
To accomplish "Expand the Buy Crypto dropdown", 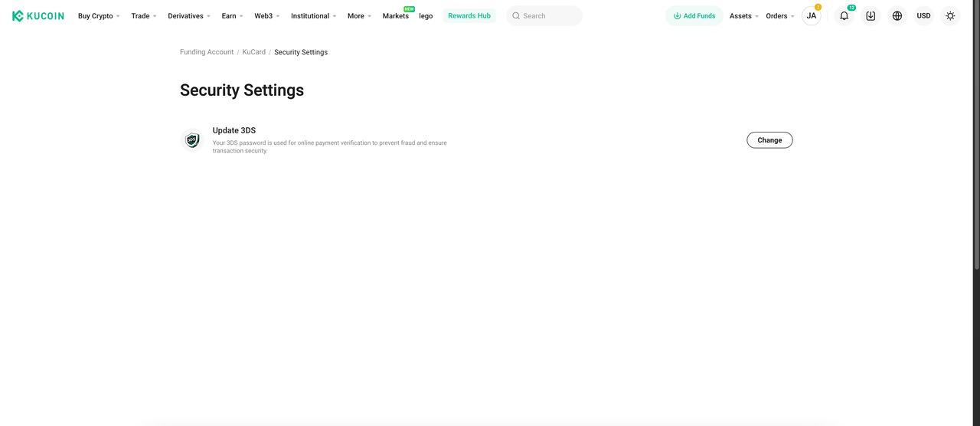I will (99, 16).
